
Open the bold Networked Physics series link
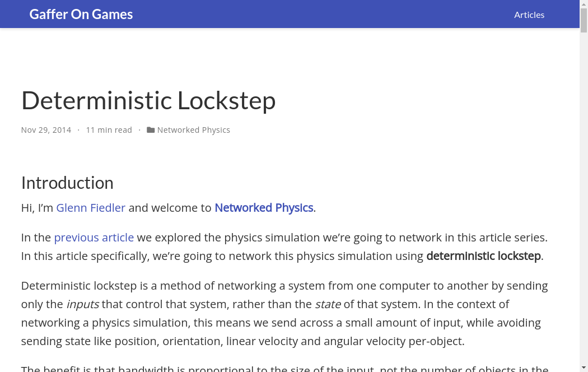coord(264,208)
